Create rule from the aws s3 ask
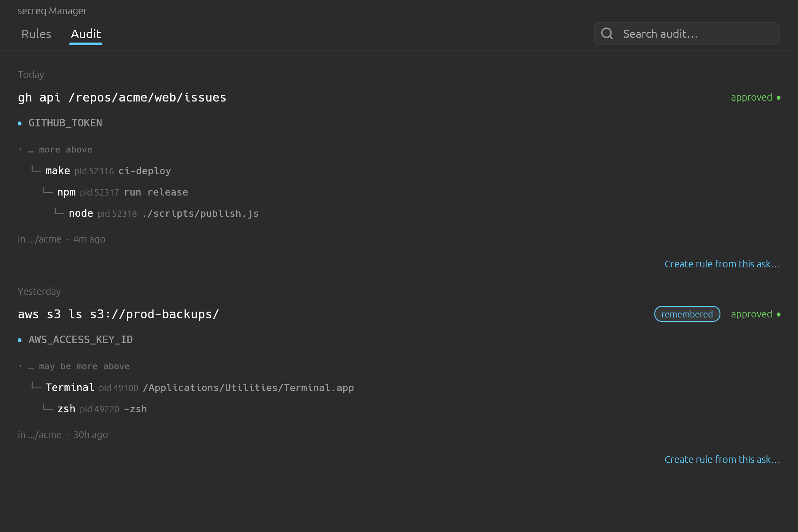This screenshot has width=798, height=532. click(x=722, y=460)
